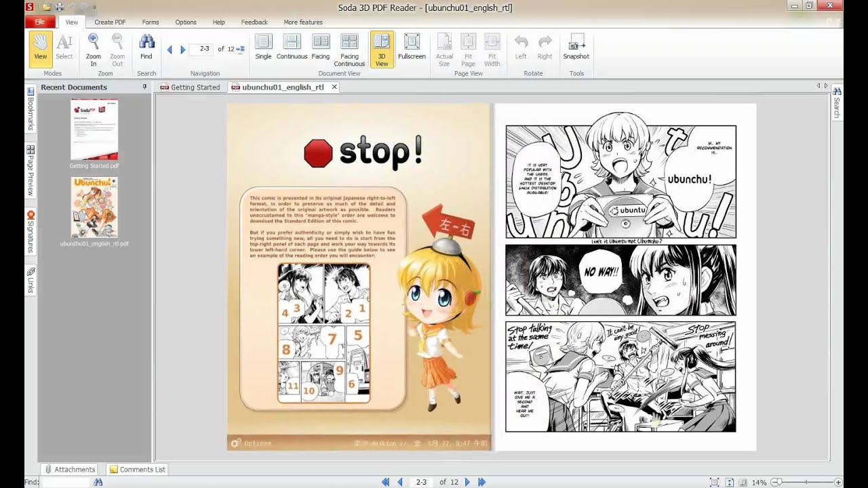Click the open folder quick-access icon
The width and height of the screenshot is (868, 488).
pyautogui.click(x=47, y=7)
